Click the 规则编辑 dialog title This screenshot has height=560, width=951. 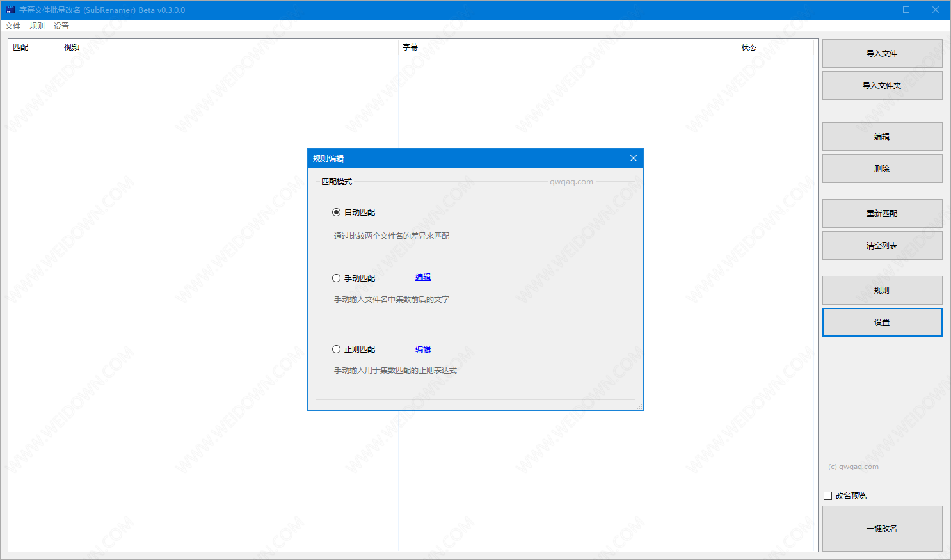tap(328, 158)
